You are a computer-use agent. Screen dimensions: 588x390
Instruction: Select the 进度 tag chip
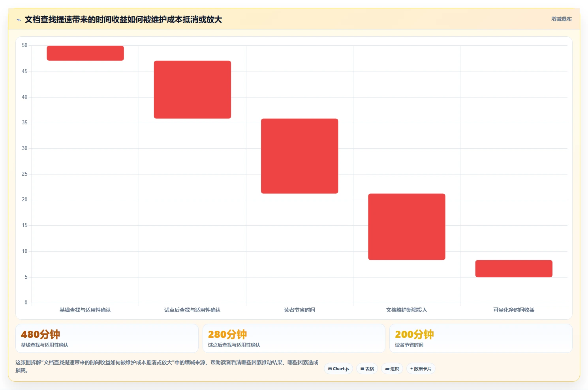click(x=392, y=369)
